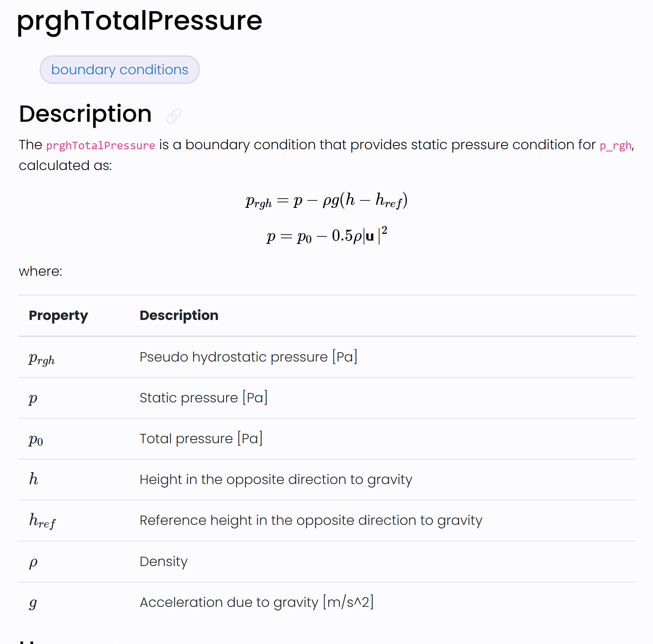Click the pink prghTotalPressure inline code
This screenshot has width=653, height=644.
point(101,145)
